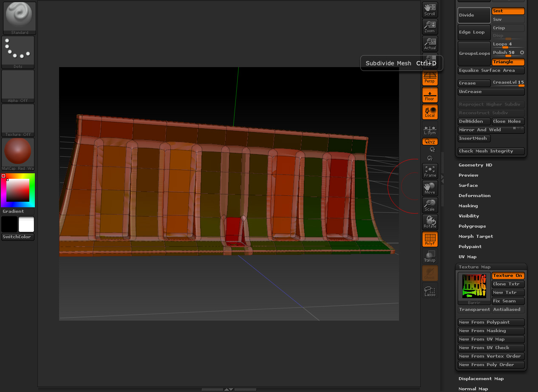This screenshot has width=538, height=392.
Task: Open the Deformation subpalette
Action: point(474,196)
